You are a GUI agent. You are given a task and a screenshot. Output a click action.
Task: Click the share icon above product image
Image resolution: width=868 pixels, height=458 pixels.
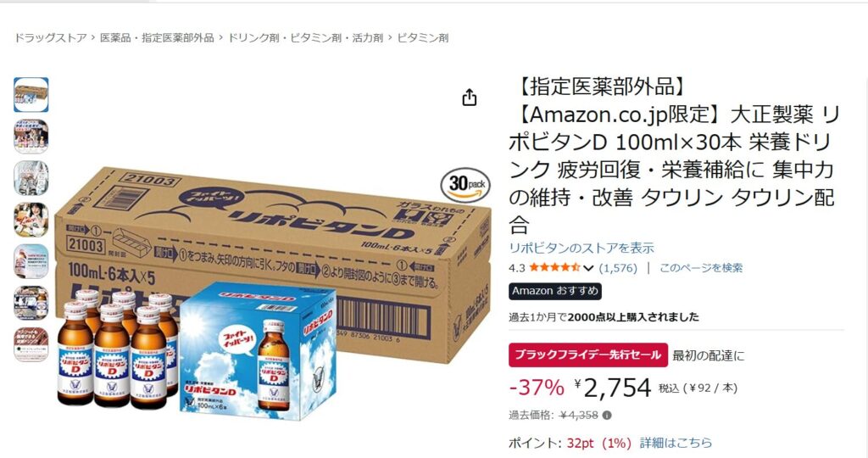coord(470,98)
